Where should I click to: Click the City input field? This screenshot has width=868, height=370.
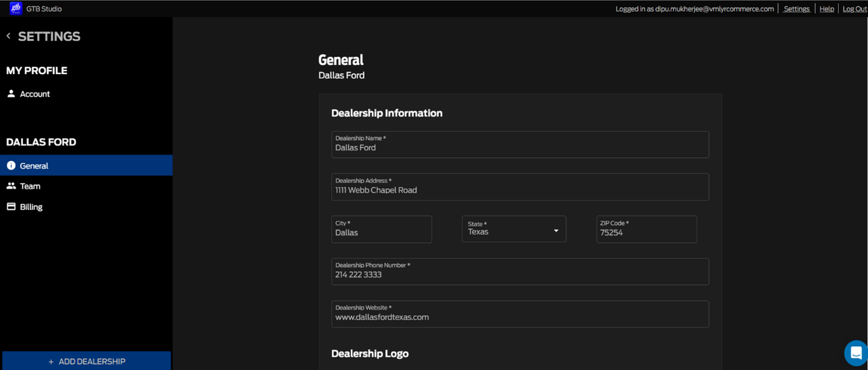click(x=382, y=229)
